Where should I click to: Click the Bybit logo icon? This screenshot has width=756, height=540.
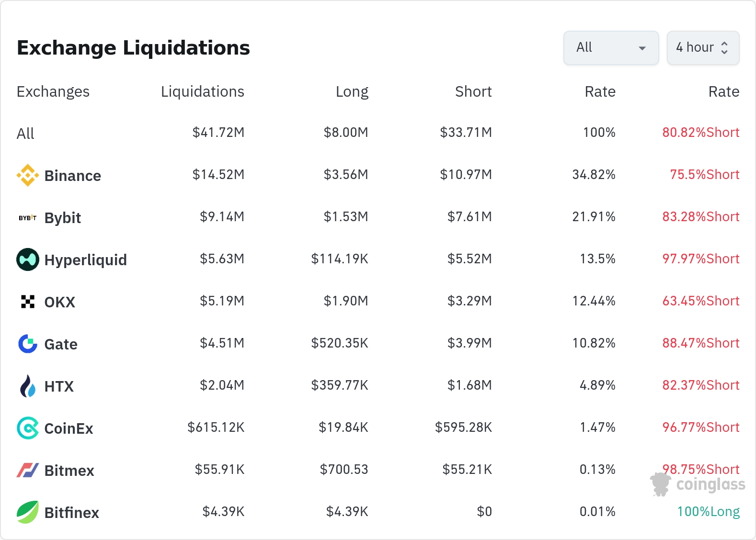28,218
